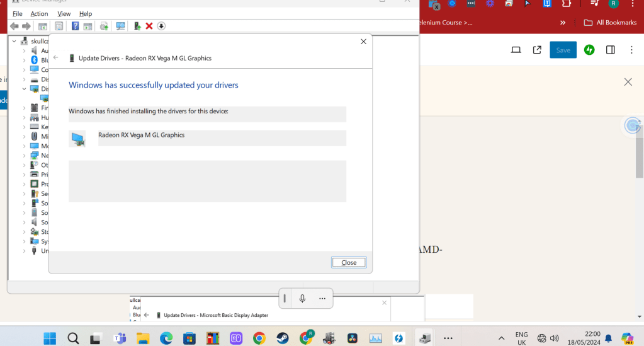
Task: Collapse the root skullcanyon computer node
Action: click(14, 41)
